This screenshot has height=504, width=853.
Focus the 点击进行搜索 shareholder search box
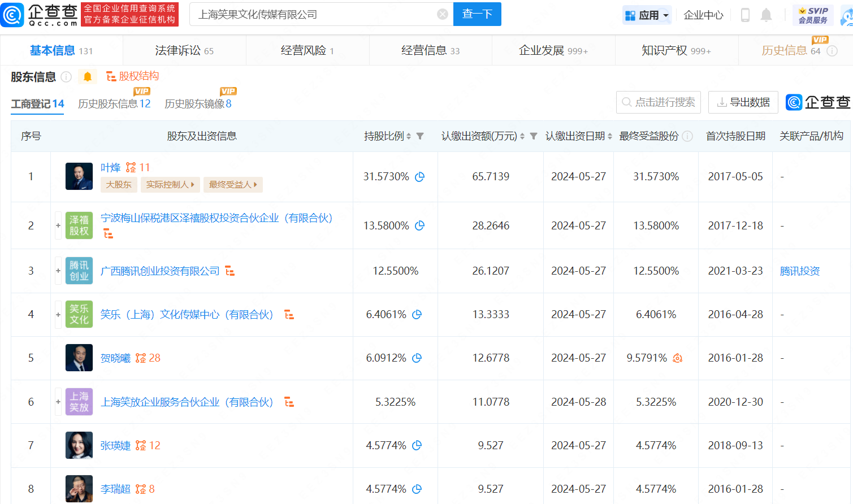[659, 102]
